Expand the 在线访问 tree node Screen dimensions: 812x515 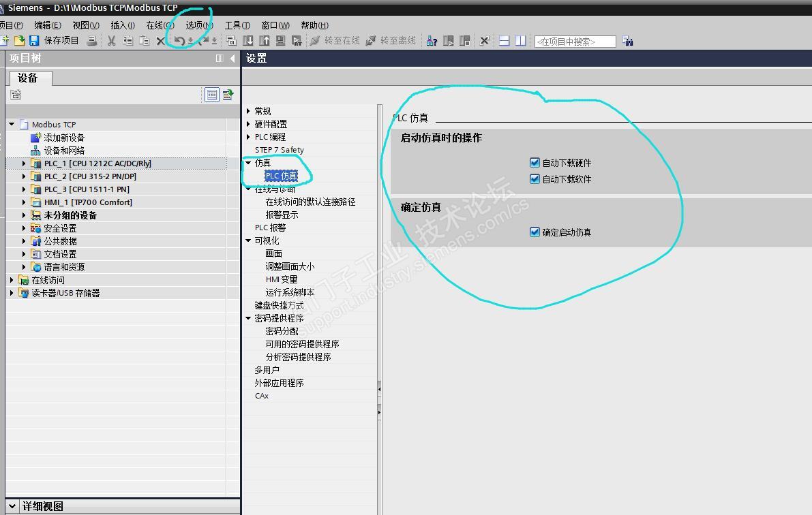(x=12, y=279)
